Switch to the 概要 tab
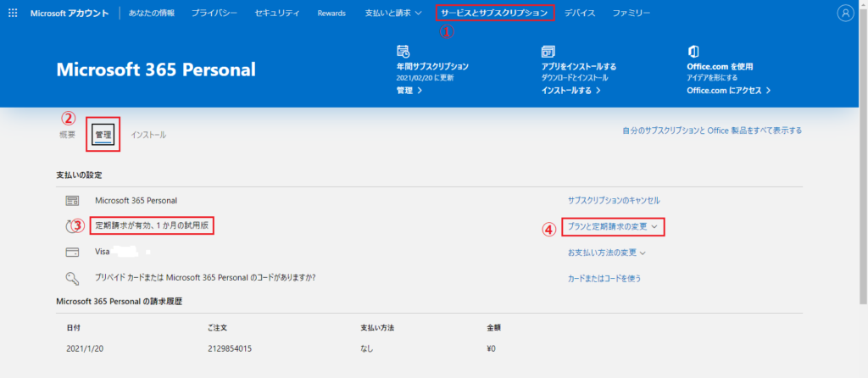868x378 pixels. pos(68,135)
